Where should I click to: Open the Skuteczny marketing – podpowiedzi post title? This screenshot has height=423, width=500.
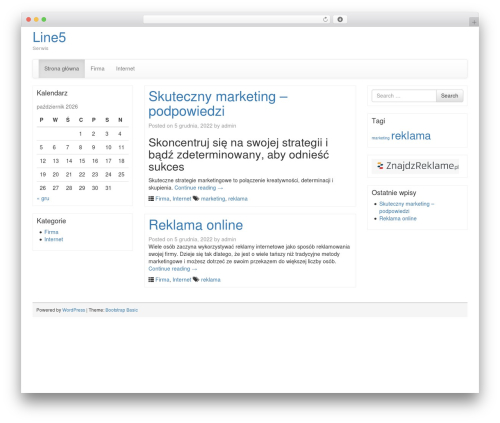[x=218, y=104]
